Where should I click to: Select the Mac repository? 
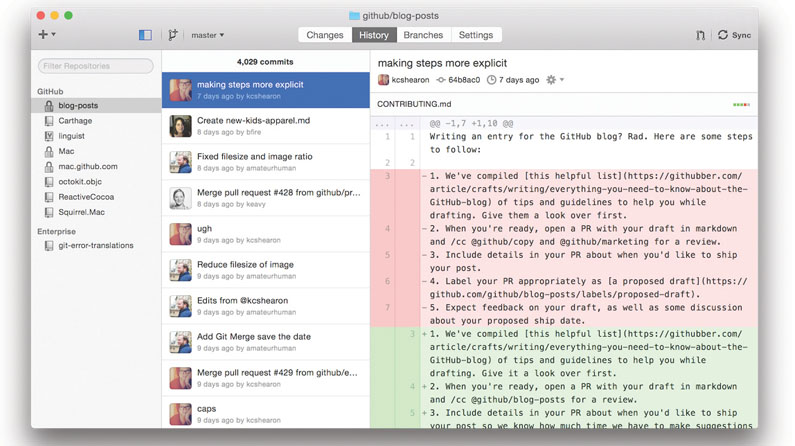(x=96, y=151)
